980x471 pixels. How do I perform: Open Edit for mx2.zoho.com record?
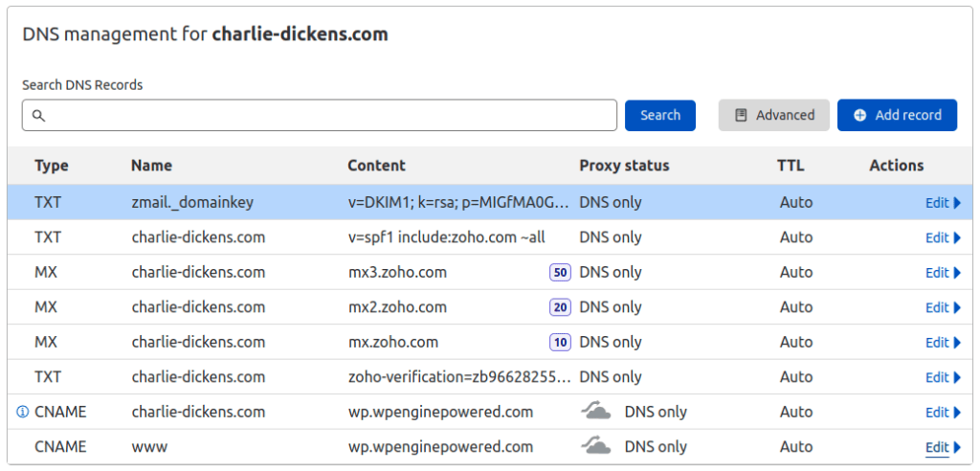943,307
